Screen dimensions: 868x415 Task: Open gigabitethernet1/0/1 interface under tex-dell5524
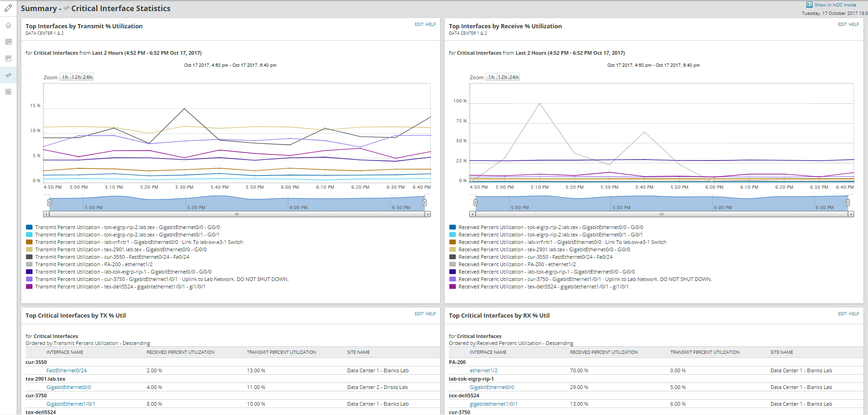pyautogui.click(x=493, y=404)
